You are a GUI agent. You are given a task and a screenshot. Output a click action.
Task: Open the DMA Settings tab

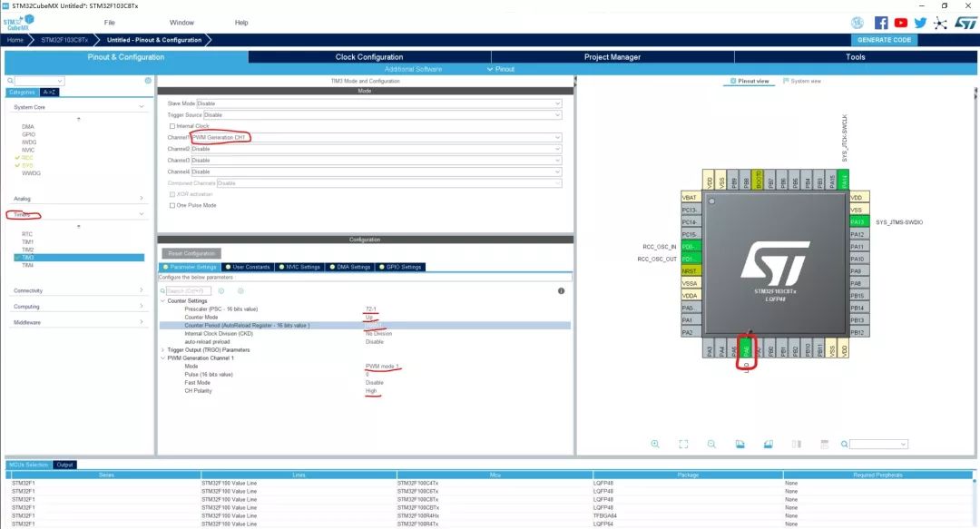349,267
